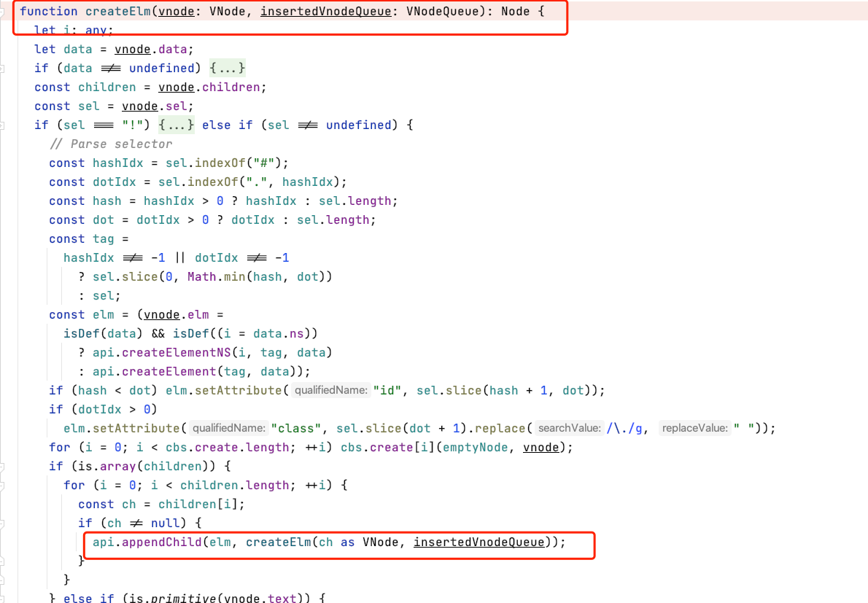This screenshot has height=603, width=868.
Task: Click the searchValue parameter hint
Action: (570, 428)
